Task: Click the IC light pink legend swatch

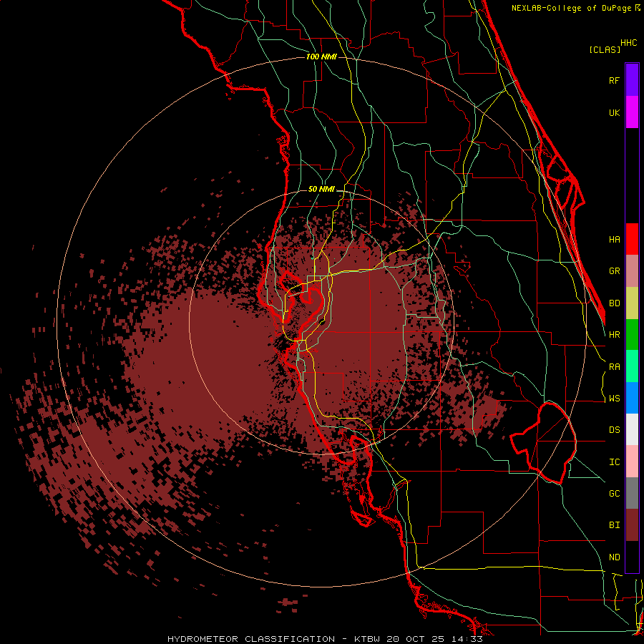Action: 632,462
